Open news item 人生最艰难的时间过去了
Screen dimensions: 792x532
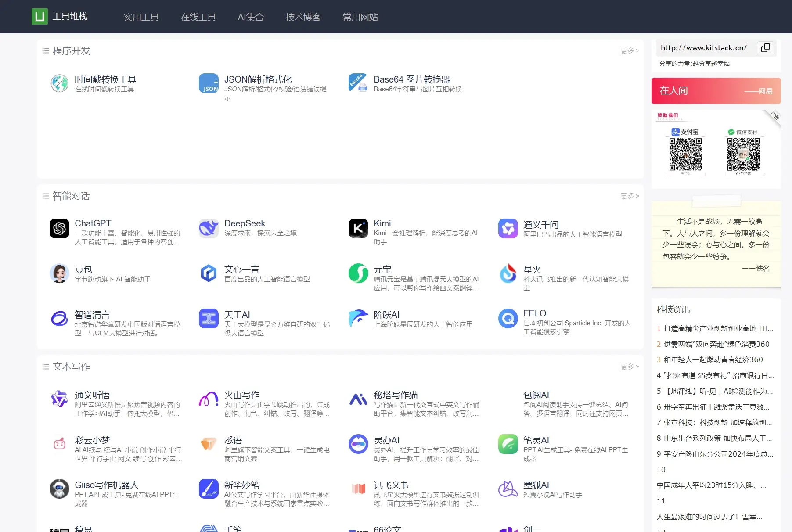tap(709, 517)
